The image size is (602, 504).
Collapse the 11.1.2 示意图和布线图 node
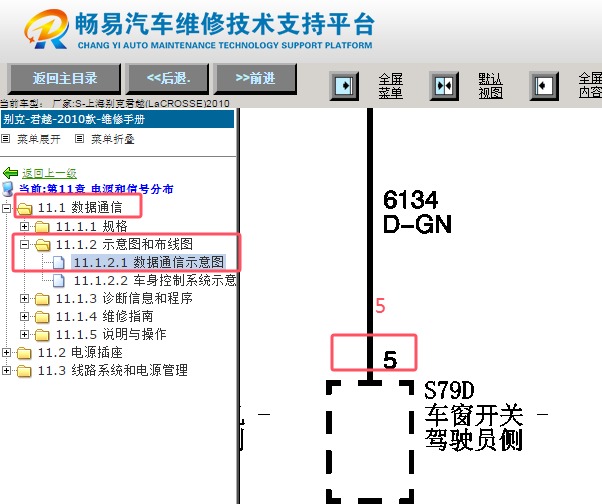coord(24,244)
